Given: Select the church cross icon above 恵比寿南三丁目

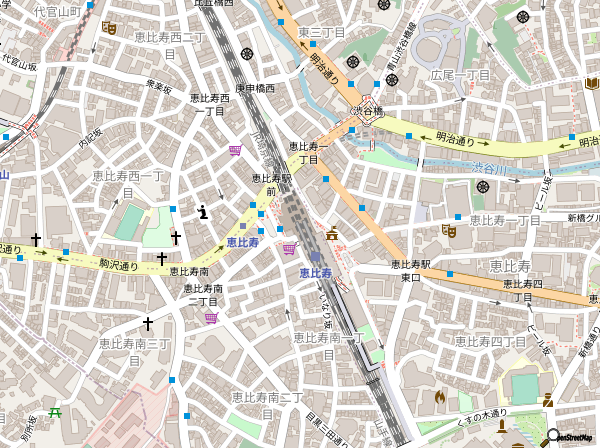Looking at the screenshot, I should coord(149,324).
